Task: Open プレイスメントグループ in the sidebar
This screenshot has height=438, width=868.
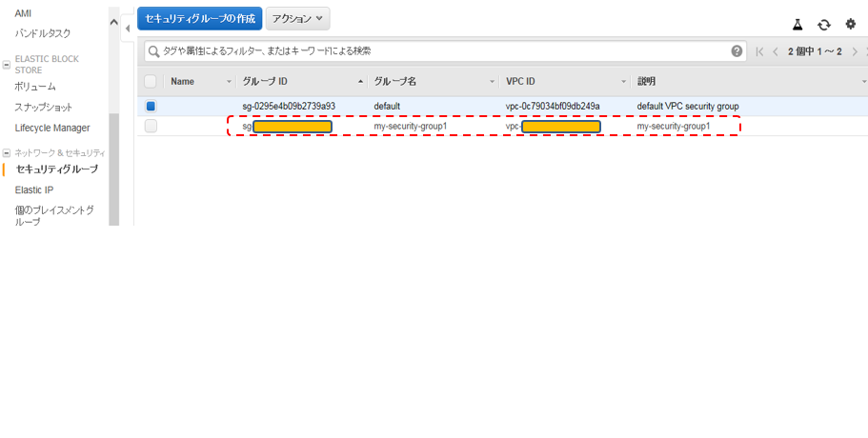Action: (x=53, y=216)
